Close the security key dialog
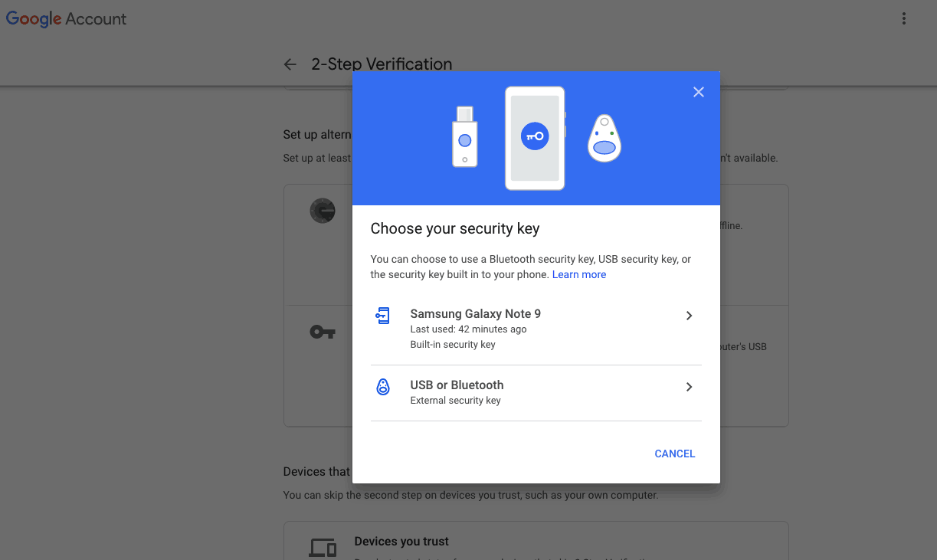Screen dimensions: 937x560 tap(698, 92)
